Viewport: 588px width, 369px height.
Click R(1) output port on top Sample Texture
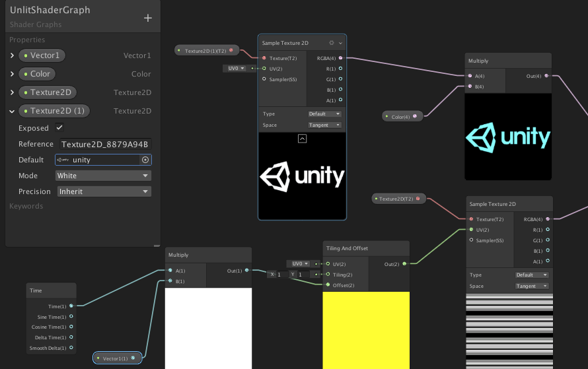click(340, 69)
